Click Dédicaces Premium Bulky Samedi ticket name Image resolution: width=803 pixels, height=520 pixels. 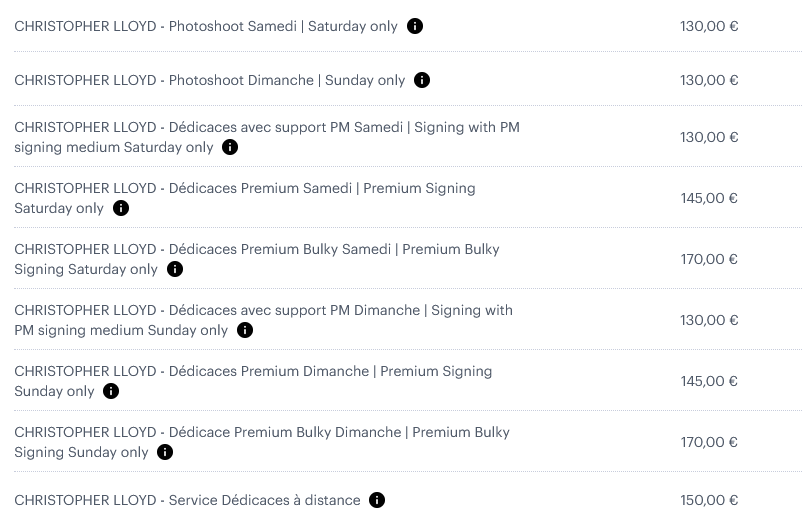pyautogui.click(x=257, y=259)
